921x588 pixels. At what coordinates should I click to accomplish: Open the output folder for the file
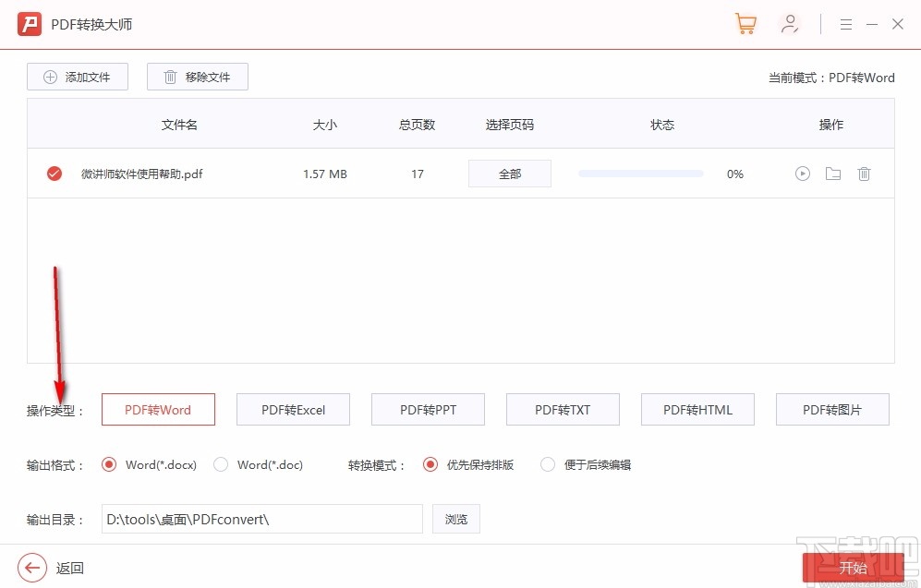832,173
